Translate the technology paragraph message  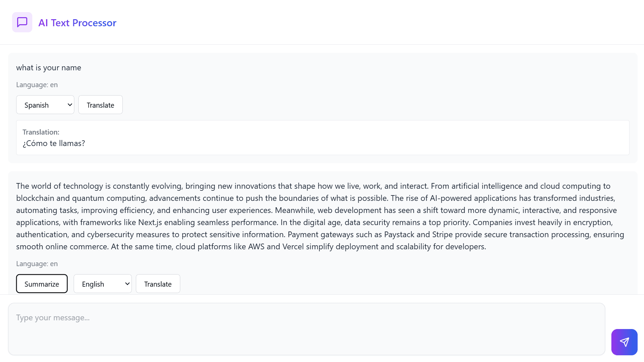(x=158, y=284)
